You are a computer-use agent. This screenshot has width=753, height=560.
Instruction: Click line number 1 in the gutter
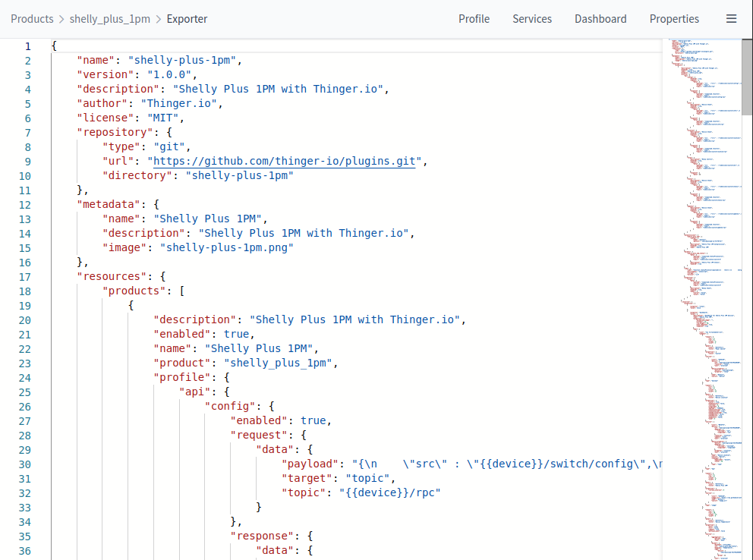pos(27,46)
